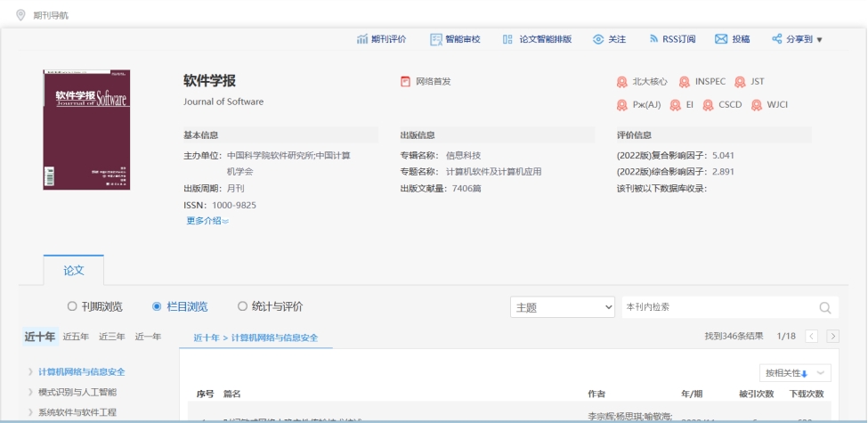The height and width of the screenshot is (423, 868).
Task: Click the 北大核心 badge icon
Action: click(x=622, y=82)
